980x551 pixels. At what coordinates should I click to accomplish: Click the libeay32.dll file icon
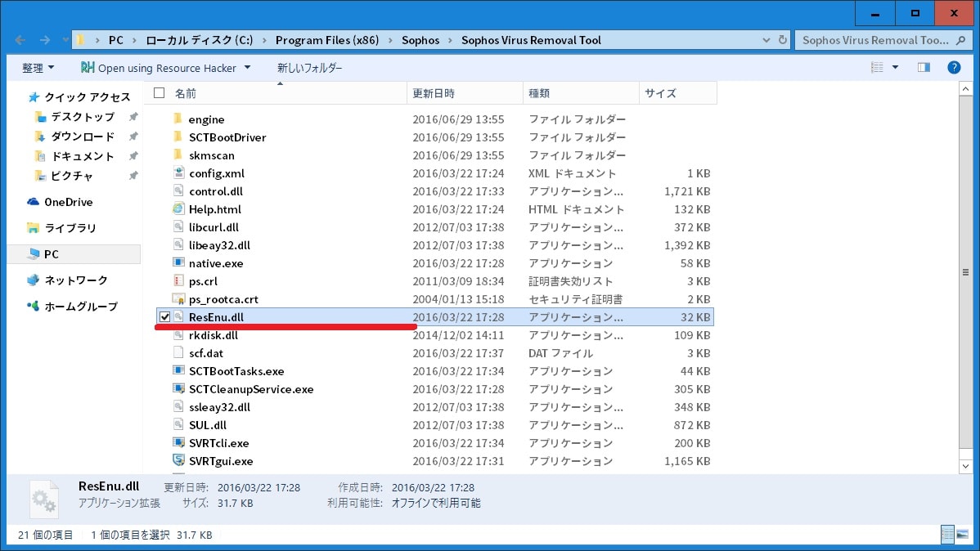click(179, 245)
